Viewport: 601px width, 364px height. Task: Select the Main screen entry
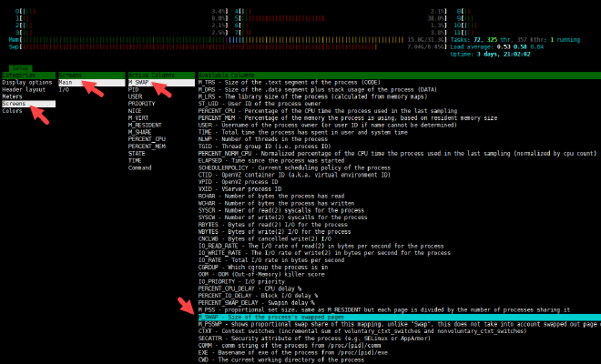click(x=66, y=83)
